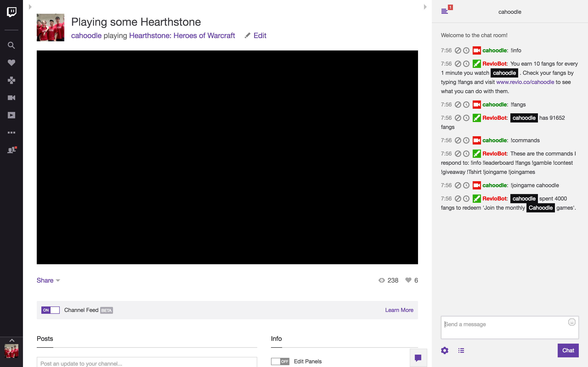The image size is (588, 367).
Task: Open Hearthstone: Heroes of Warcraft game link
Action: tap(182, 36)
